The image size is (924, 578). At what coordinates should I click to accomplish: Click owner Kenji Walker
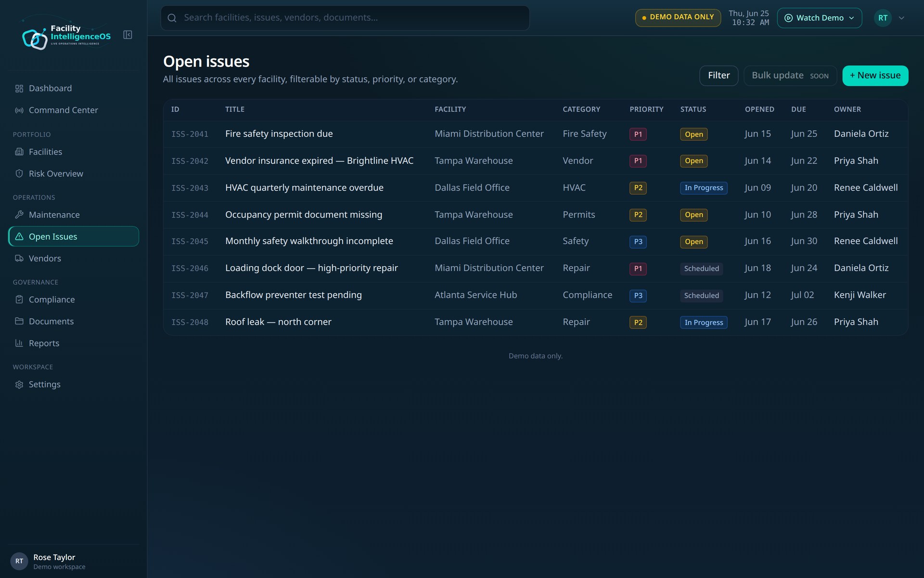click(860, 295)
